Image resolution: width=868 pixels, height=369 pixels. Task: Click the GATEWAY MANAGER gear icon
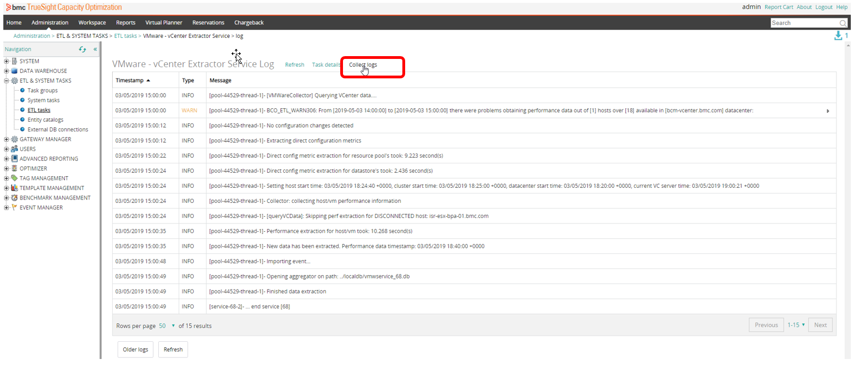pos(14,139)
